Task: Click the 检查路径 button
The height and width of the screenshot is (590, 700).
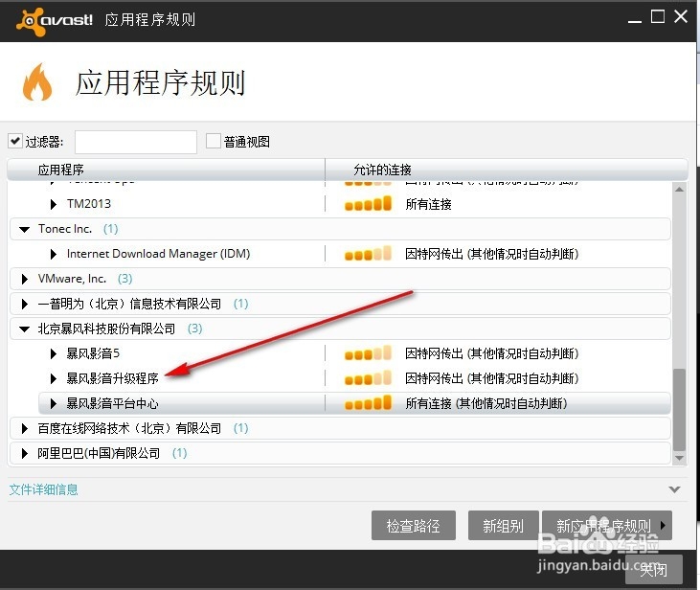Action: pos(414,526)
